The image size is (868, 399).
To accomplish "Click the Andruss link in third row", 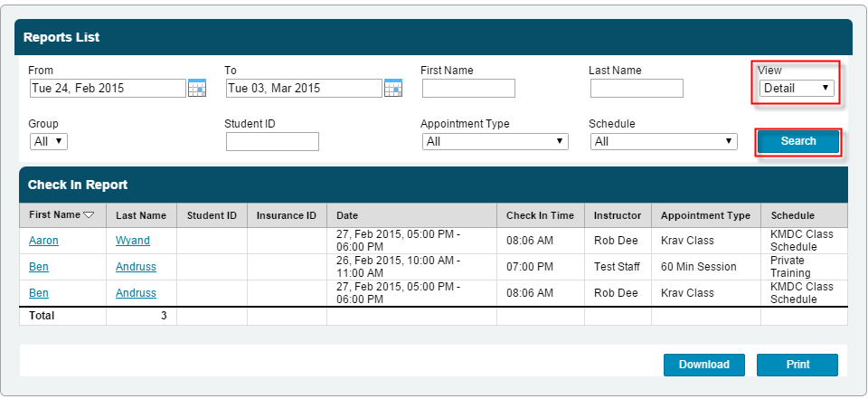I will pos(136,293).
